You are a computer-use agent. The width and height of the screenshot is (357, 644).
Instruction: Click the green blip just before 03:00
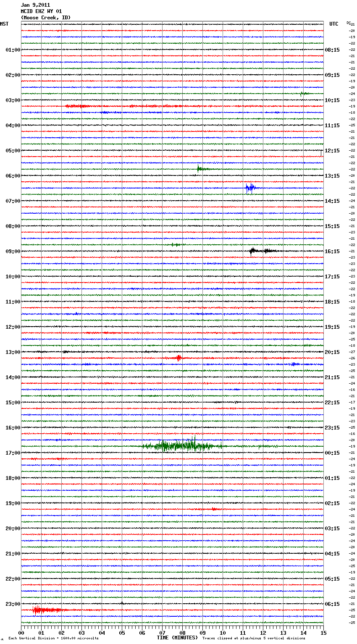click(304, 94)
